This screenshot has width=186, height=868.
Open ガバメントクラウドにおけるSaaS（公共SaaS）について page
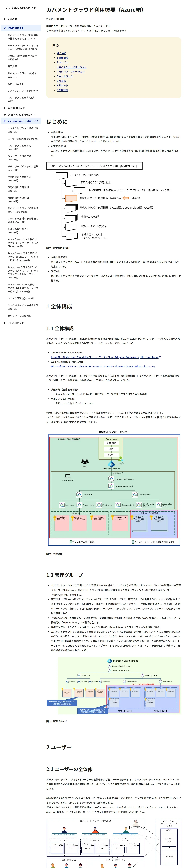point(23,47)
